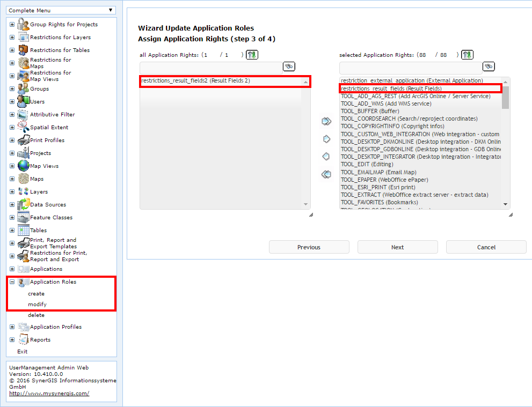The height and width of the screenshot is (407, 532).
Task: Click the binoculars search icon above all Application Rights
Action: point(288,66)
